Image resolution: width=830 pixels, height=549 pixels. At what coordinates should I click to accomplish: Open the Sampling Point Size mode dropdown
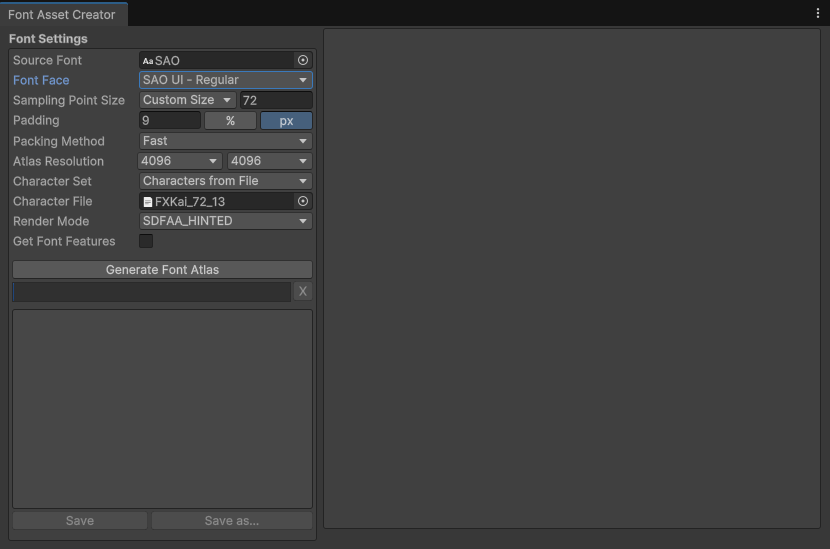(187, 100)
